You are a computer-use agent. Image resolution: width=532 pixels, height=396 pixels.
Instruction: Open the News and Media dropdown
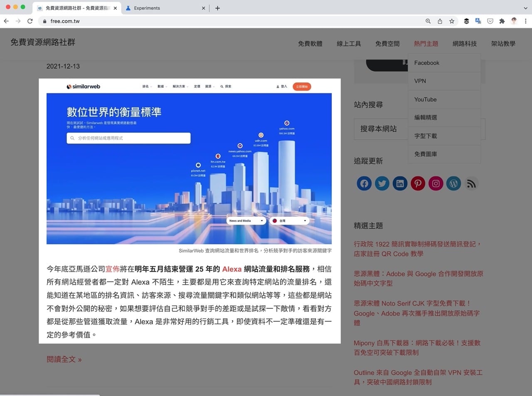click(246, 220)
